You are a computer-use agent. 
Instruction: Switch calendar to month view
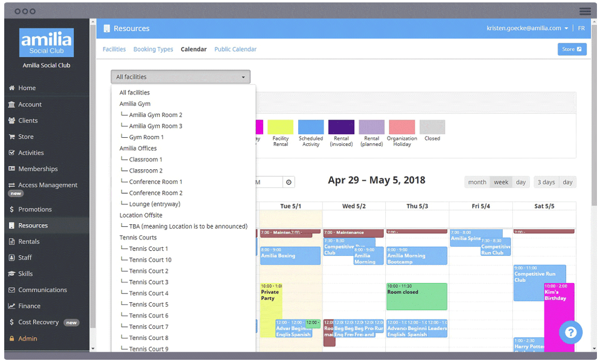pyautogui.click(x=477, y=182)
